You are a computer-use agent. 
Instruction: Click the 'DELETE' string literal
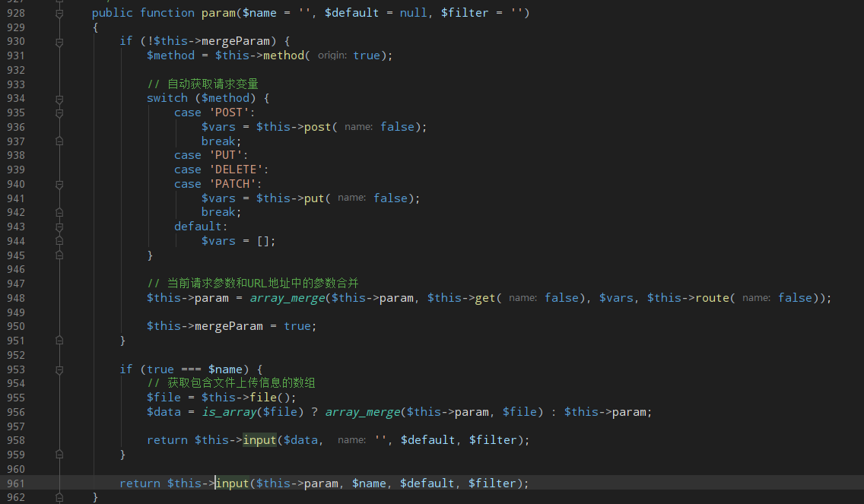235,170
